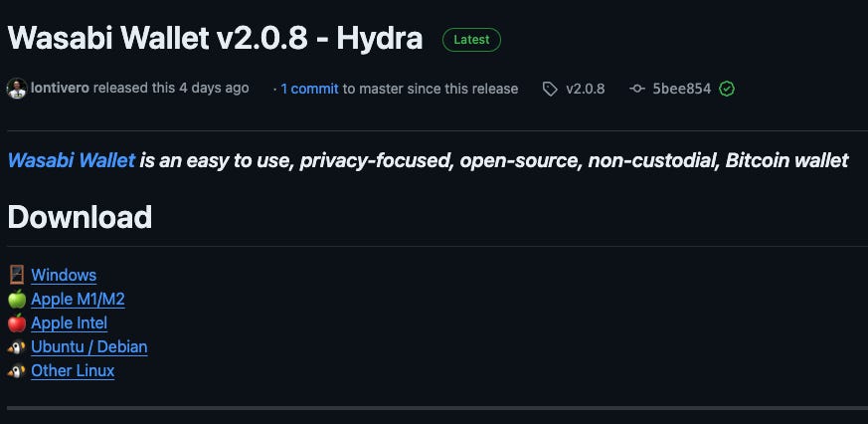Click the 'Wasabi Wallet v2.0.8 - Hydra' title
The image size is (868, 424).
(x=216, y=38)
